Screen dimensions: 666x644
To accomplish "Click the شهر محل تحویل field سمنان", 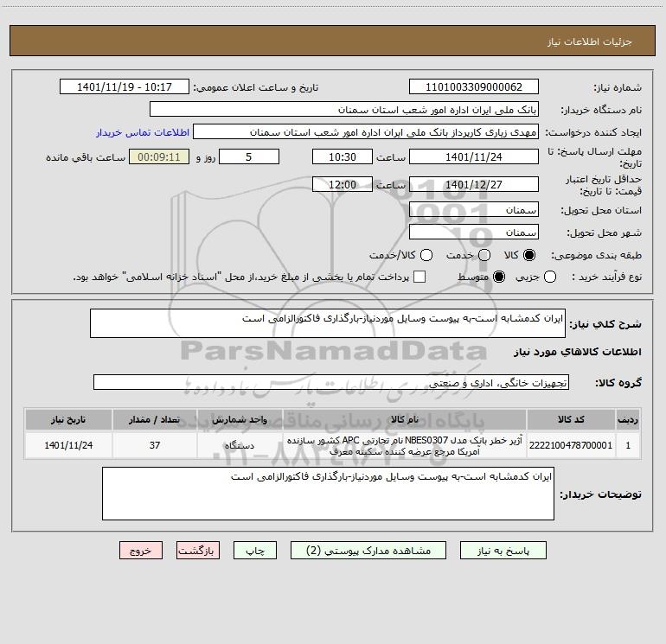I will point(474,233).
